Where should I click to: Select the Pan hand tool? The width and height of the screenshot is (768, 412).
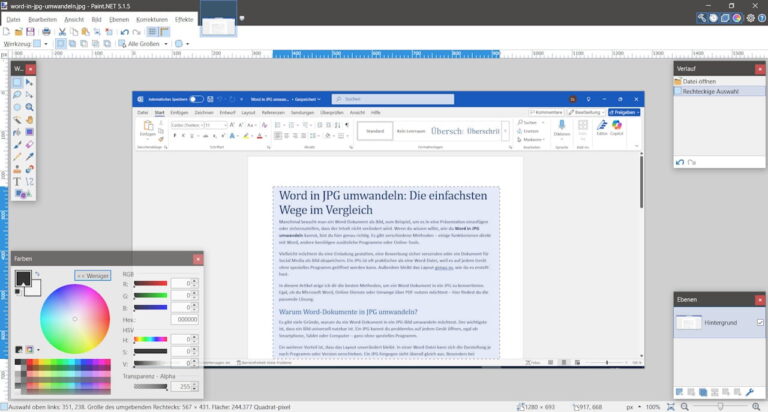click(x=29, y=120)
